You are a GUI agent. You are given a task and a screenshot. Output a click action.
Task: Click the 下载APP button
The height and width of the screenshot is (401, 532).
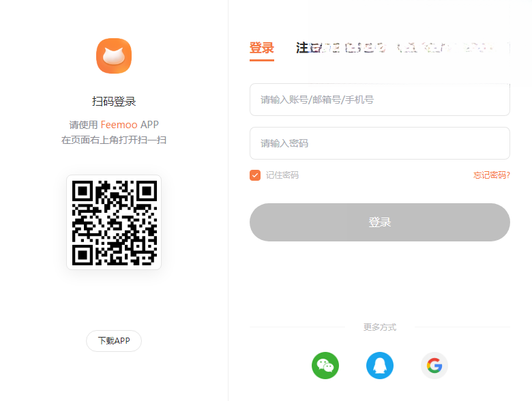coord(114,340)
